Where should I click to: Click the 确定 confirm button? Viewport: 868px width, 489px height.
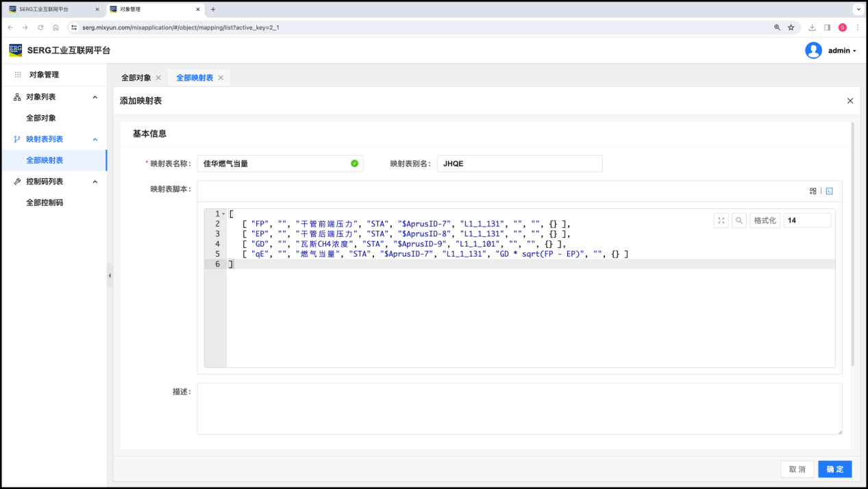pyautogui.click(x=834, y=469)
